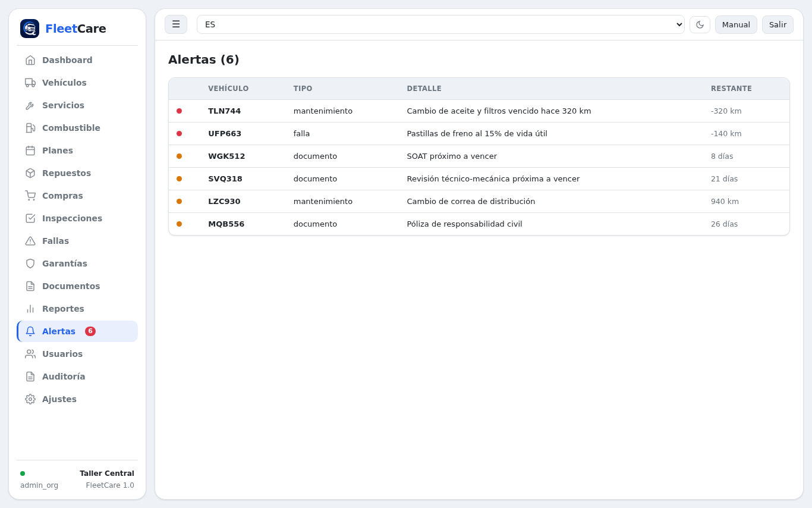Click the red status dot for TLN744
Screen dimensions: 812x508
tap(179, 111)
